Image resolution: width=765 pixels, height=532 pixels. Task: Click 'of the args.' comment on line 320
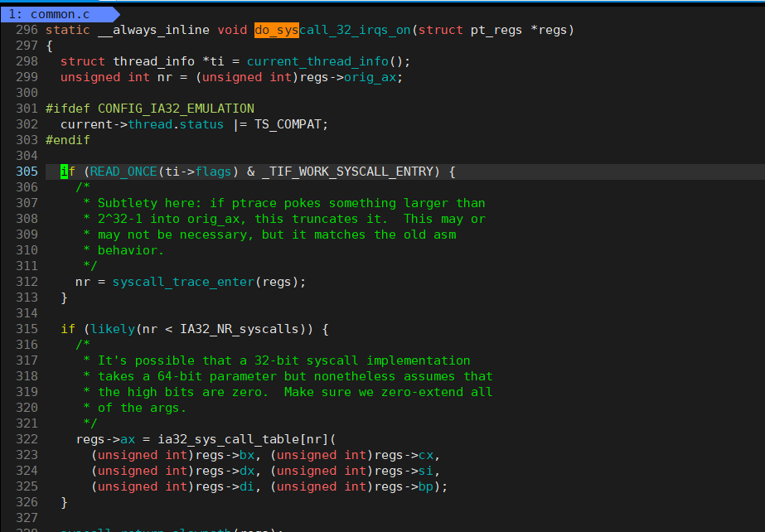[x=142, y=408]
